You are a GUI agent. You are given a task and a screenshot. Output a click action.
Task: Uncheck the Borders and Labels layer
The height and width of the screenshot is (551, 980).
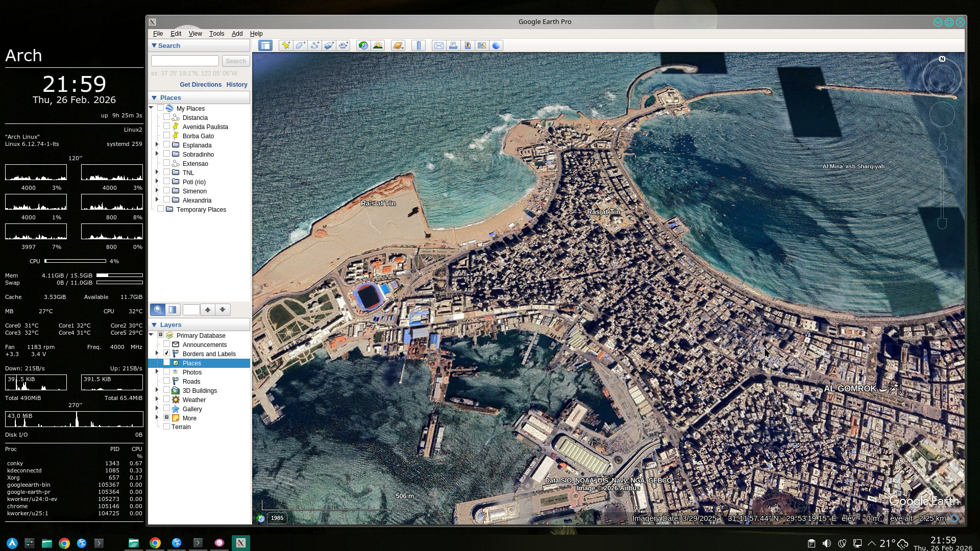166,354
